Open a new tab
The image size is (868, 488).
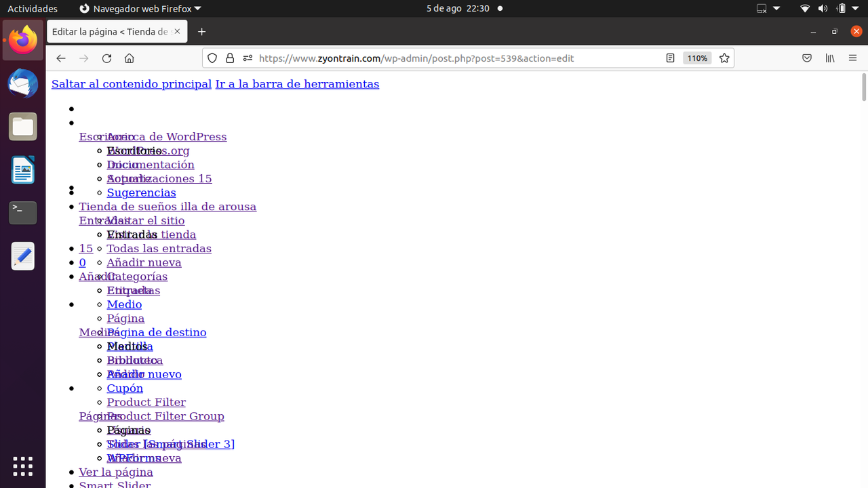pyautogui.click(x=201, y=32)
